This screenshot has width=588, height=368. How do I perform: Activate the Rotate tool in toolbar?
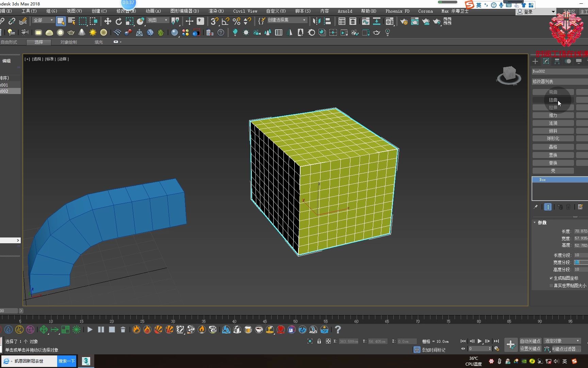click(118, 21)
